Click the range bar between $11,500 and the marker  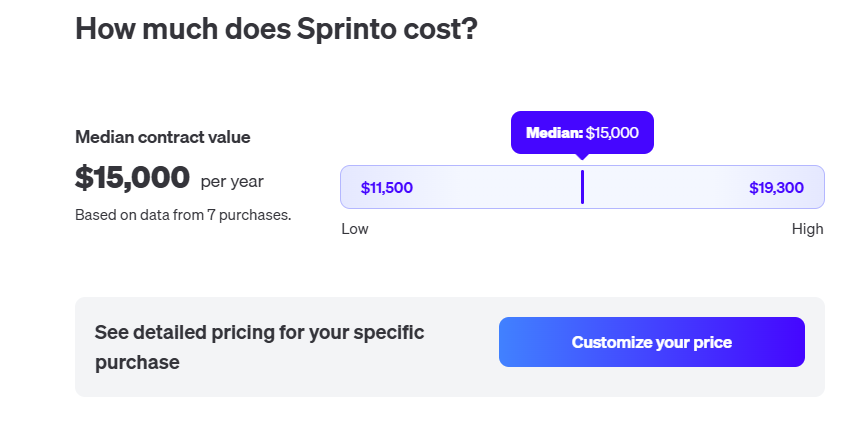(x=495, y=187)
